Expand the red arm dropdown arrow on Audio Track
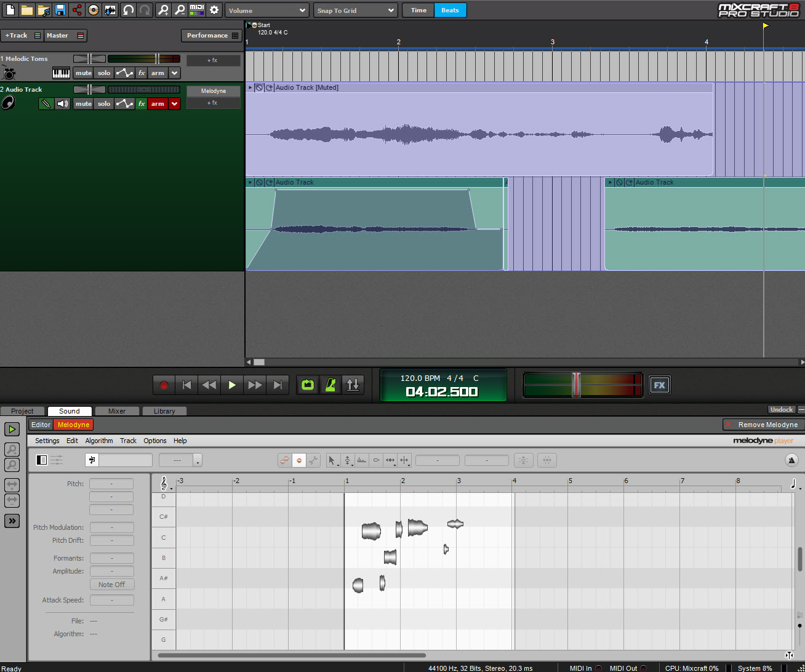The height and width of the screenshot is (672, 805). (175, 104)
